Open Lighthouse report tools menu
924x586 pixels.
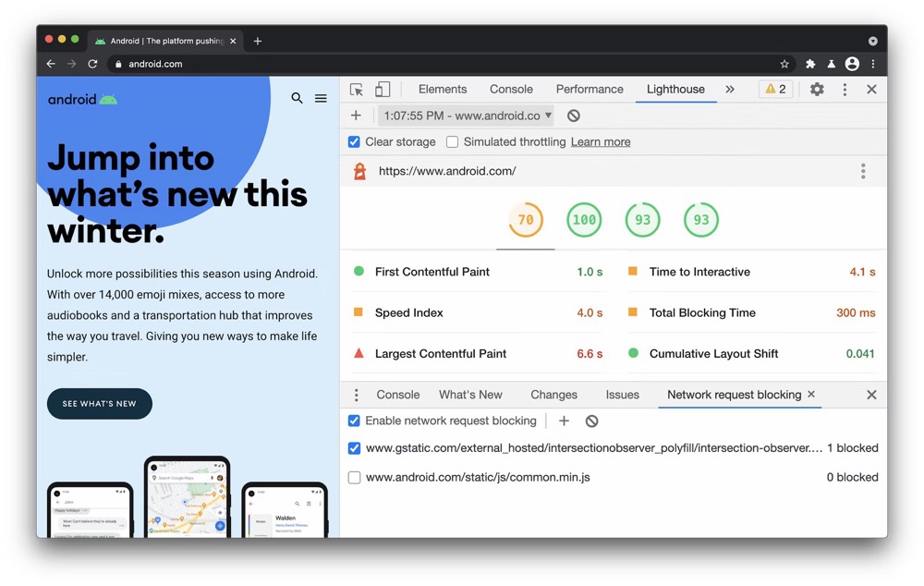coord(863,171)
